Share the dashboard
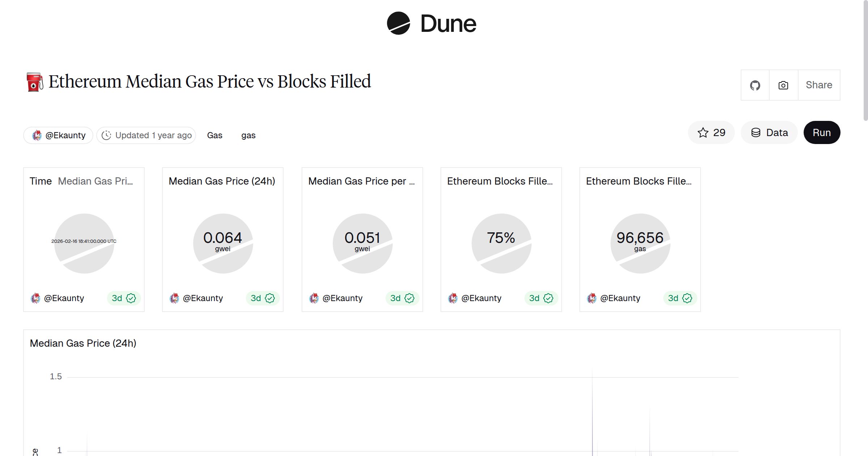The image size is (868, 456). [x=819, y=85]
